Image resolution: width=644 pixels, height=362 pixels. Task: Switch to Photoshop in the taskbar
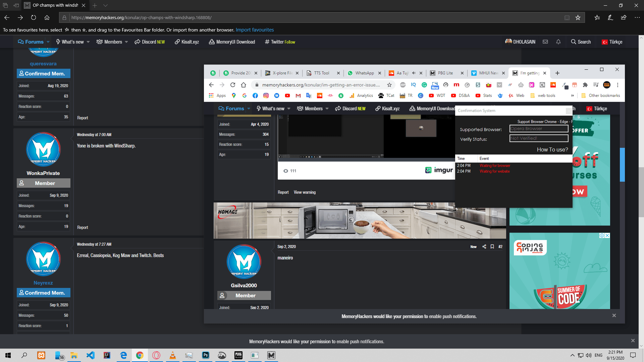coord(206,355)
